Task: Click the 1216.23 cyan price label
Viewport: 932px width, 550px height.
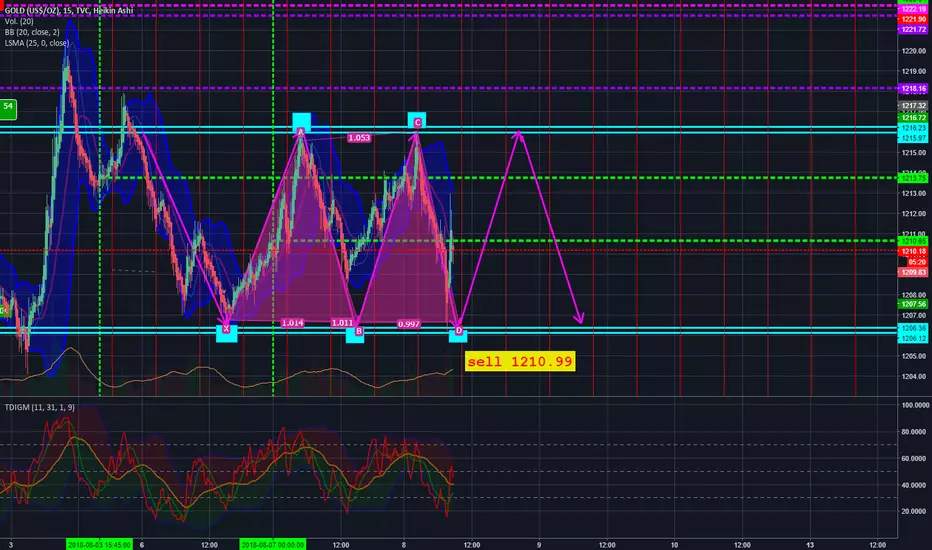Action: pos(913,128)
